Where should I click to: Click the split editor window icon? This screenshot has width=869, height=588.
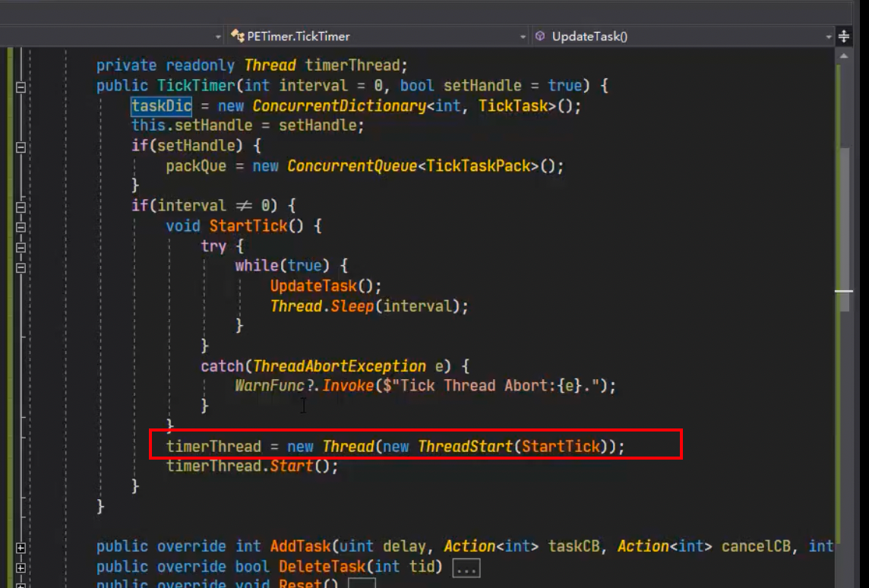point(844,36)
